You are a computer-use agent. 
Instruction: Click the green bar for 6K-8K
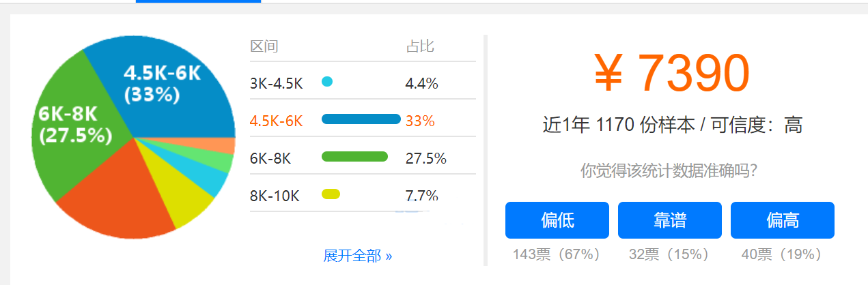[354, 157]
